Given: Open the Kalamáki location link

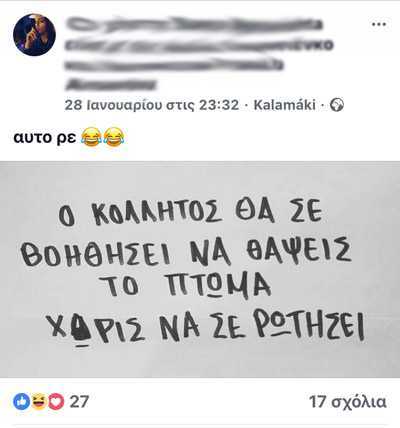Looking at the screenshot, I should [284, 105].
